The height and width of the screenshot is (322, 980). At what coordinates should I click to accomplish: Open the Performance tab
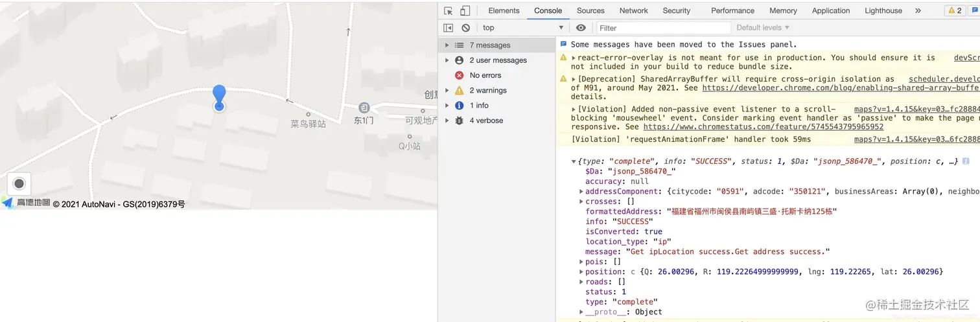click(x=732, y=10)
